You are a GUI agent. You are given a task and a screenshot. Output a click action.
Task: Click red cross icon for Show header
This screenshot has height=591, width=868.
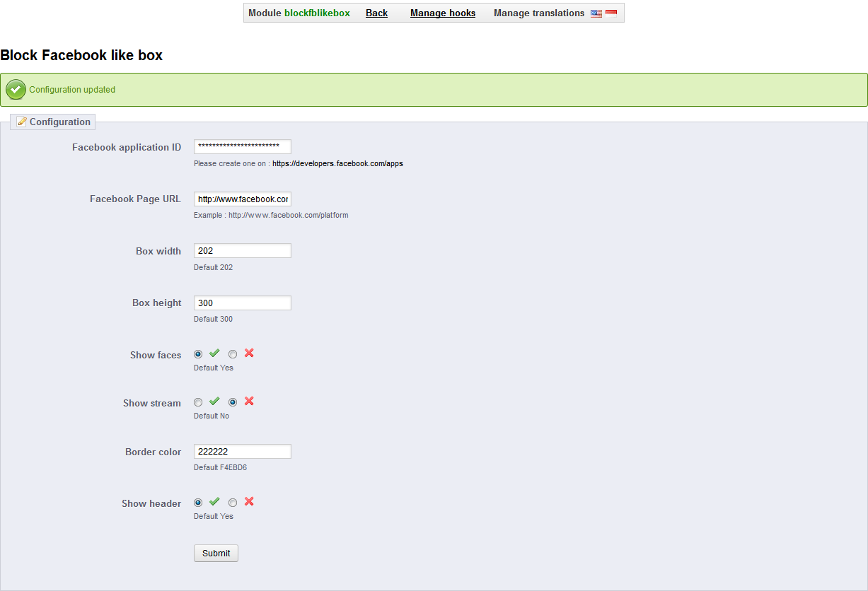point(249,501)
